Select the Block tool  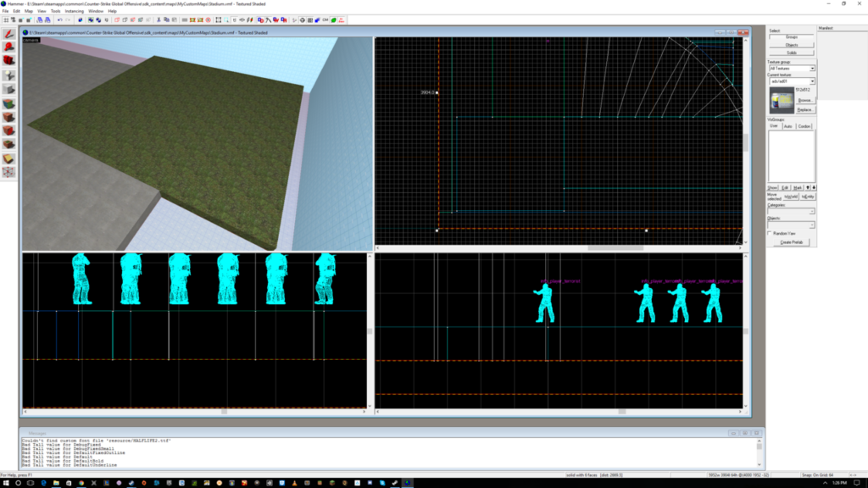(8, 90)
